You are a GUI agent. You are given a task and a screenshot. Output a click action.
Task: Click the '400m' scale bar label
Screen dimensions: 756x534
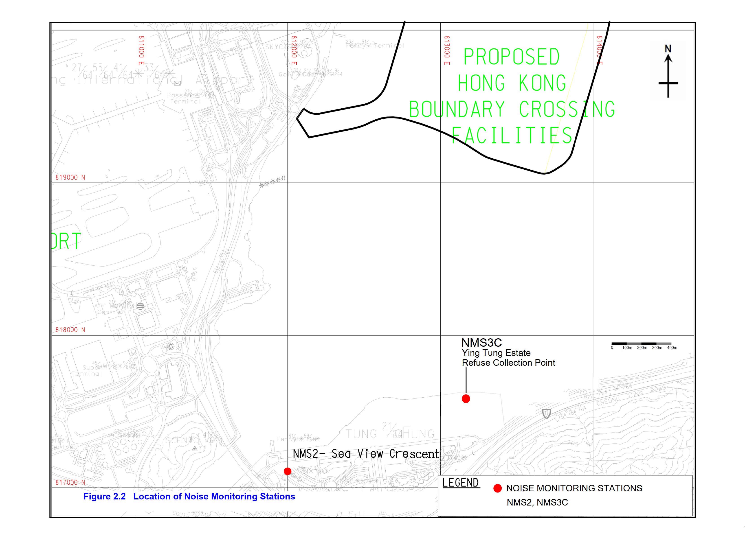[x=672, y=348]
